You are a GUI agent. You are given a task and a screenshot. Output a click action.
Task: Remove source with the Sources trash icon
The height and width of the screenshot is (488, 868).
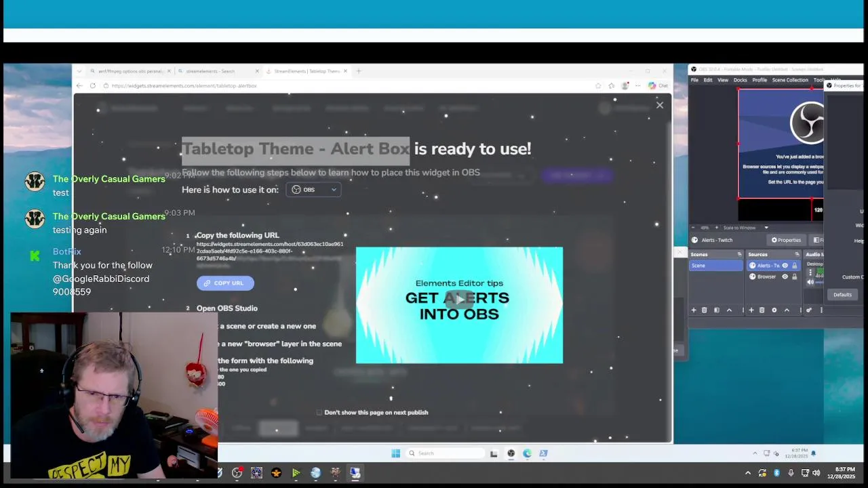[x=762, y=310]
